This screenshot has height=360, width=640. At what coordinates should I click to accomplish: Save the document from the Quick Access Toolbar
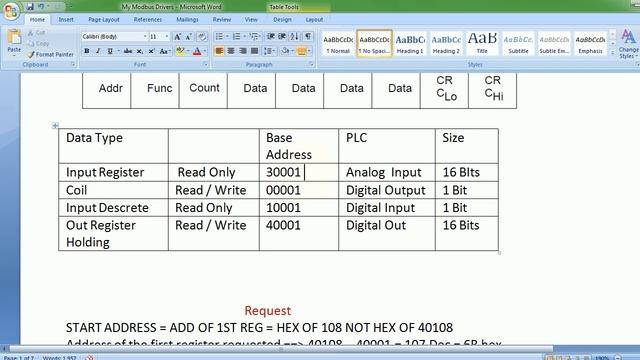tap(30, 7)
